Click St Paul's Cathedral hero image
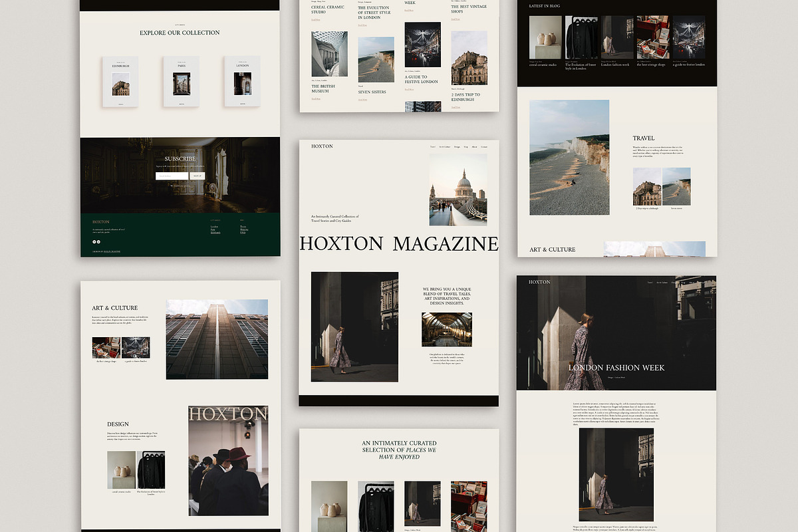The image size is (798, 532). (x=458, y=190)
